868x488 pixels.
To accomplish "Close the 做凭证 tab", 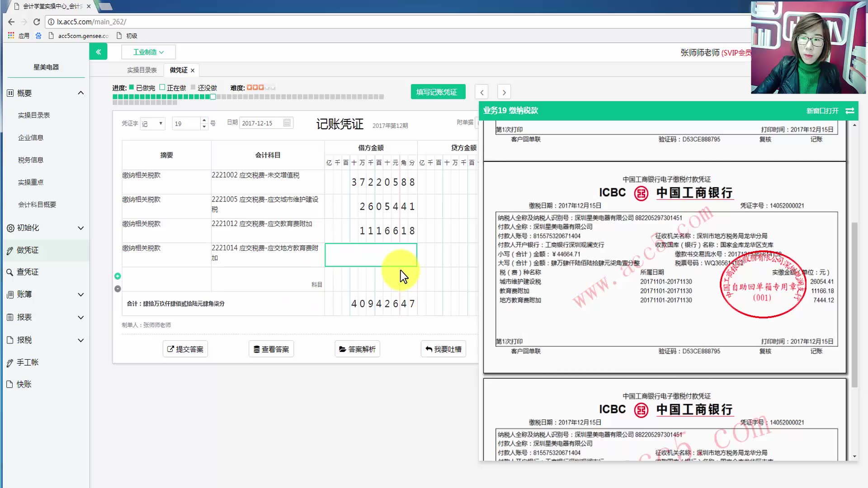I will click(x=192, y=70).
